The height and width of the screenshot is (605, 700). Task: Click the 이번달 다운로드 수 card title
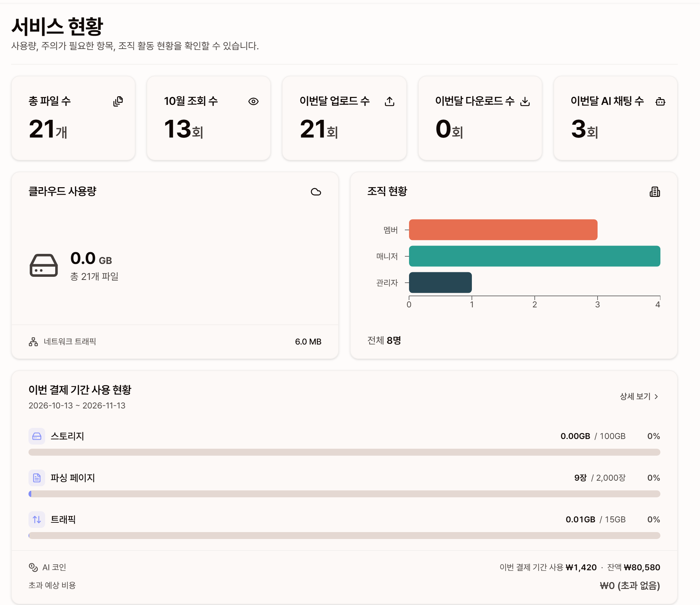click(475, 101)
